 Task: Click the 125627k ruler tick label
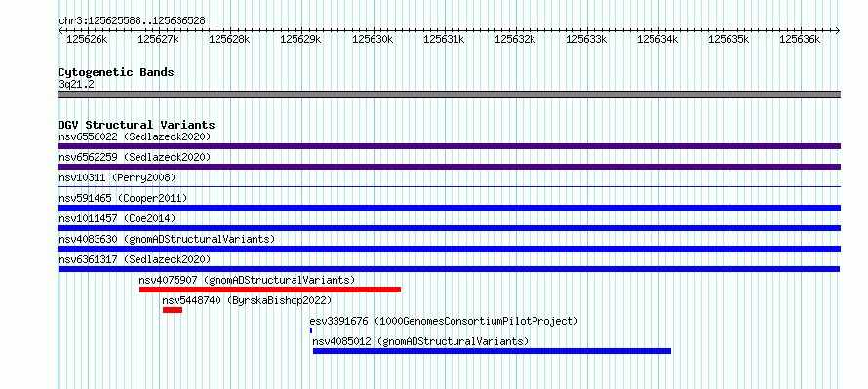point(158,39)
